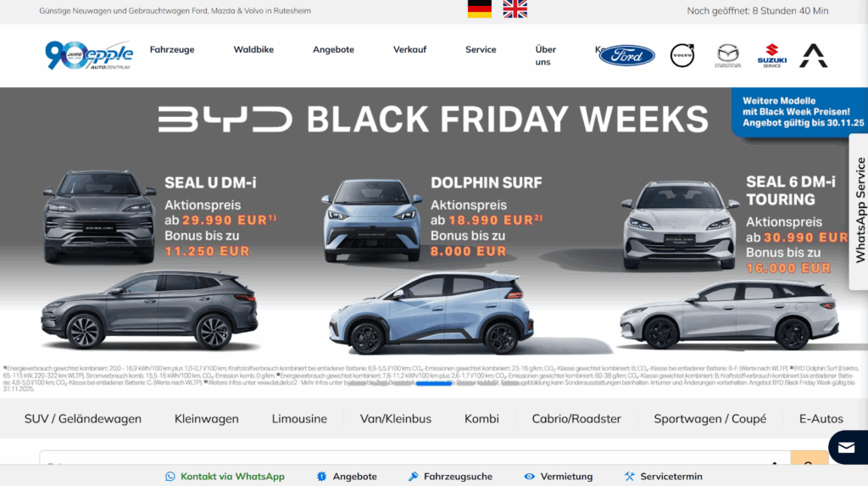Open the envelope contact icon
This screenshot has height=486, width=868.
click(x=847, y=447)
